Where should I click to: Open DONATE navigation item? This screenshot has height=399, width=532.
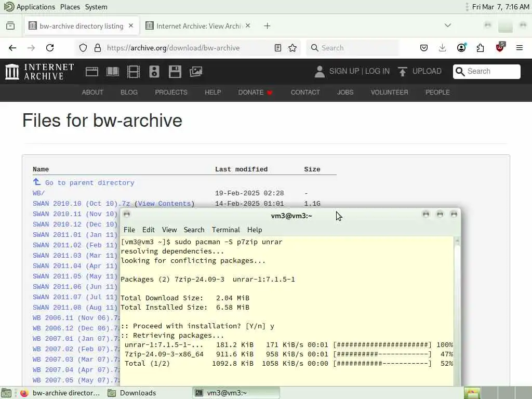[255, 92]
